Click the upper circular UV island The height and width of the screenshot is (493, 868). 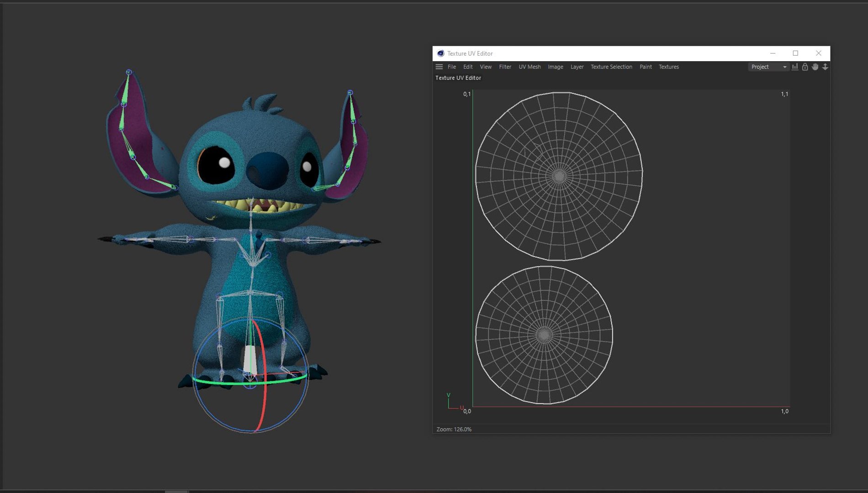coord(559,176)
